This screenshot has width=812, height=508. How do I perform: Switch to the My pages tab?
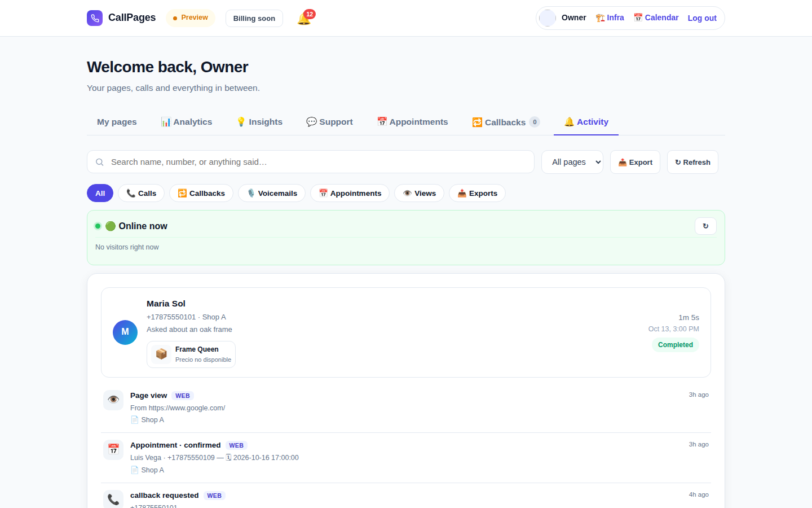tap(117, 122)
